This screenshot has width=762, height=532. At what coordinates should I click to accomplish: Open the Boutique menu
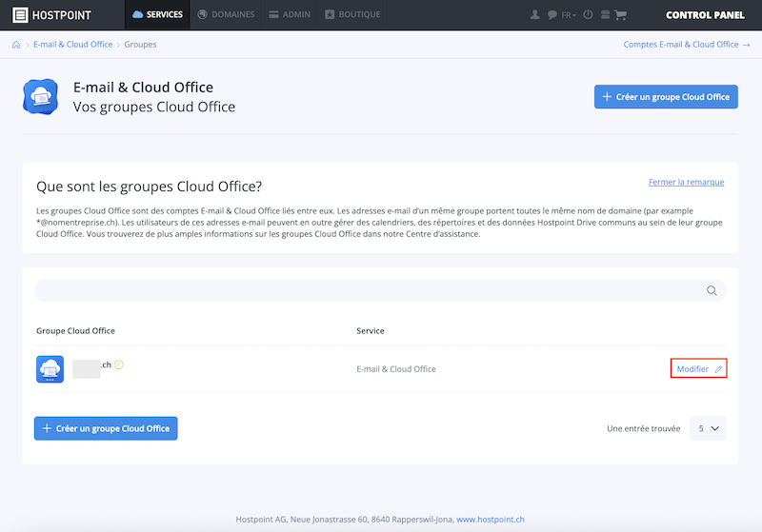point(352,14)
